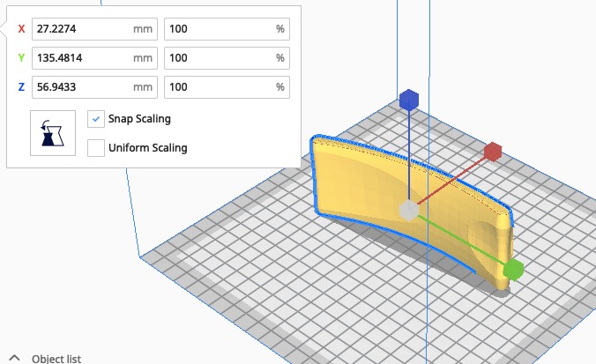Click the Z size field showing 56.9433

[x=94, y=87]
